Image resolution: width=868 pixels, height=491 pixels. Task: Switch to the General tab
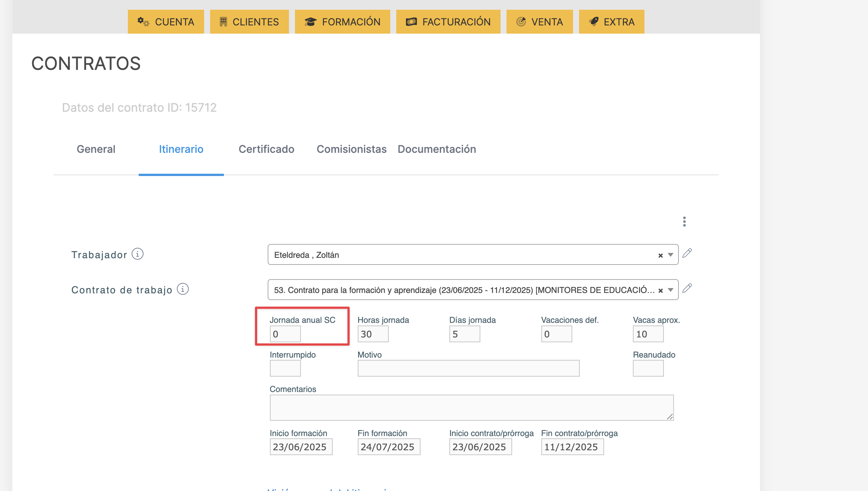(96, 149)
